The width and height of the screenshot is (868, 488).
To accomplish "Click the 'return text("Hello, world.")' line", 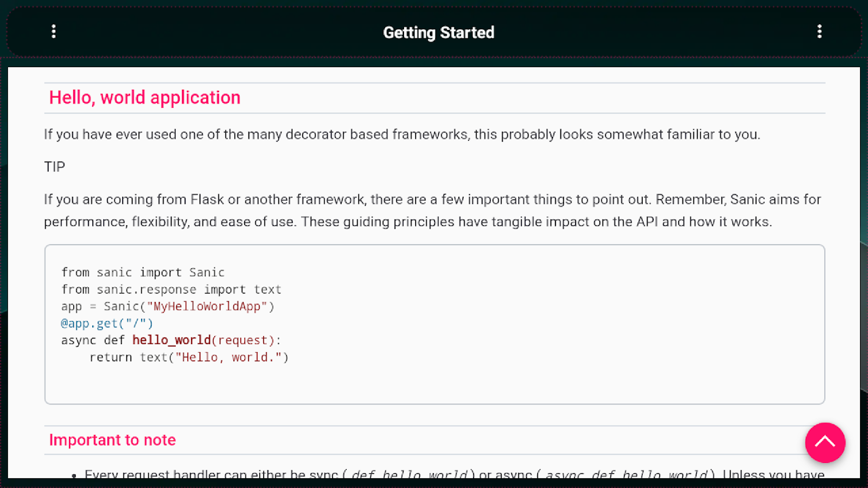I will pos(189,357).
